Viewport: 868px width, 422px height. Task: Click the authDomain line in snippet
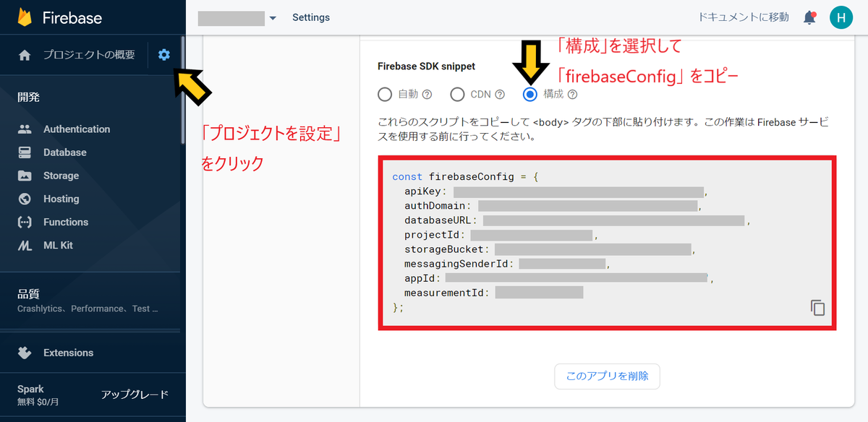tap(553, 206)
